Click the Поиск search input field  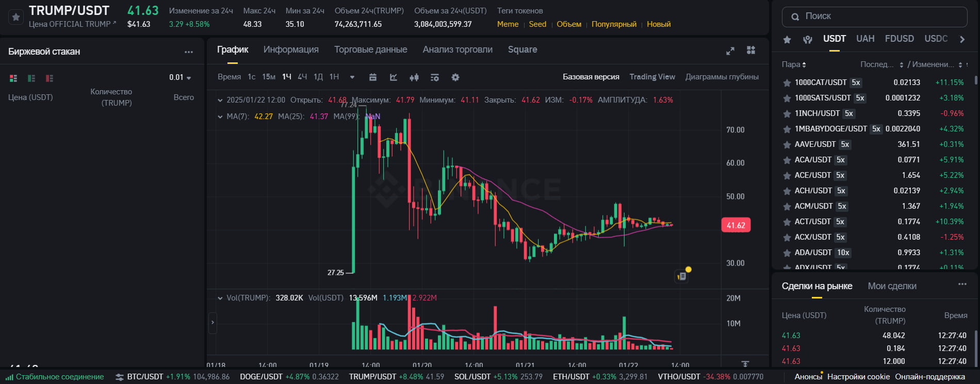click(x=874, y=16)
